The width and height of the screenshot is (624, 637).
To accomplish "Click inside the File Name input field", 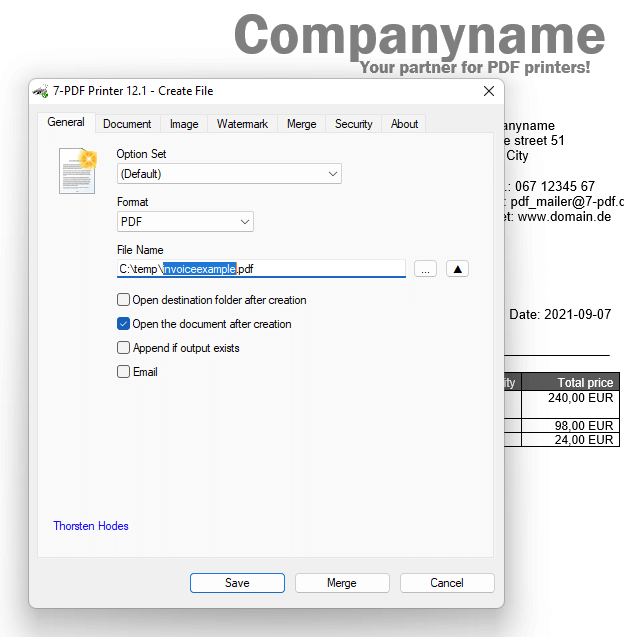I will [261, 269].
